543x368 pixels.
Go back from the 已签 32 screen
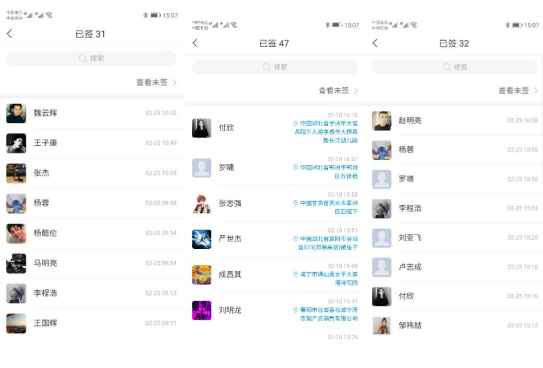pos(375,43)
